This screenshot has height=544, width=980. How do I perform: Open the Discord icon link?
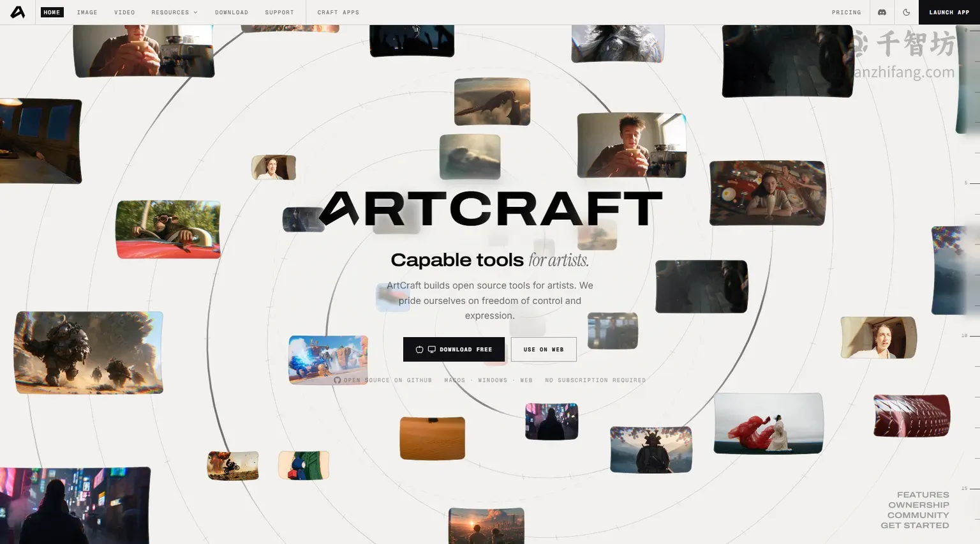882,12
